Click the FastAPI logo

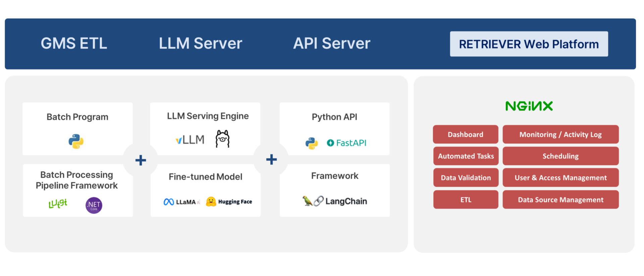[346, 143]
